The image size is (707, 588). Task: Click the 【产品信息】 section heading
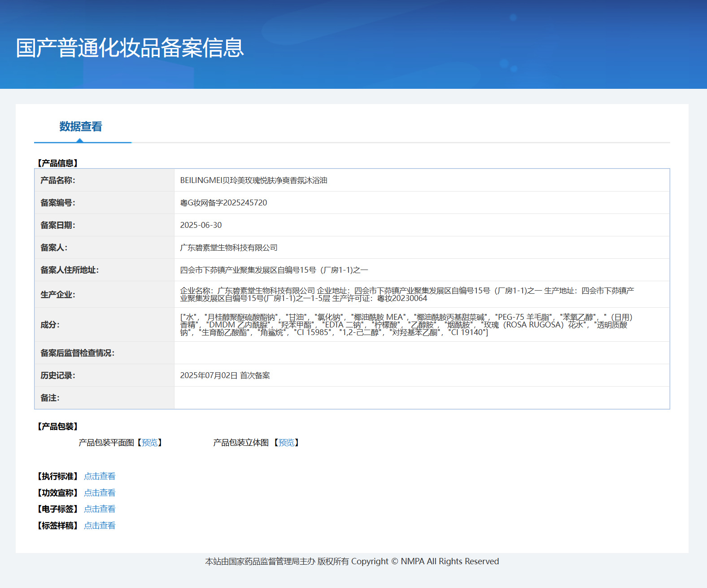coord(57,163)
